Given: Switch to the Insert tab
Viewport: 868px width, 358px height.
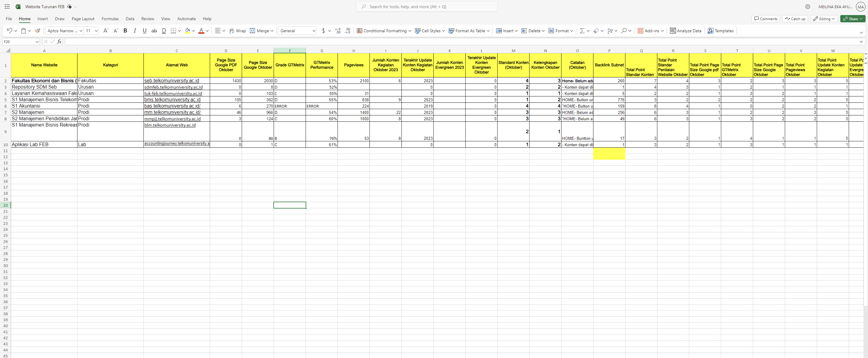Looking at the screenshot, I should pos(42,19).
